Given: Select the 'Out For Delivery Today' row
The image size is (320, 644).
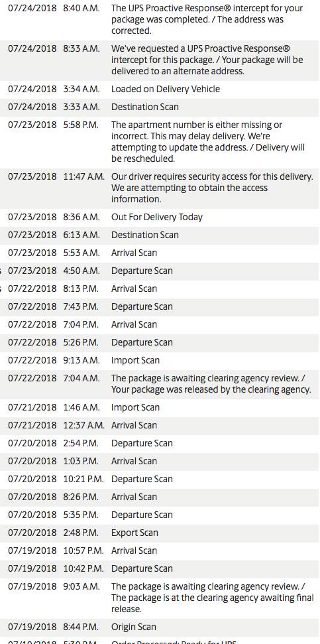Looking at the screenshot, I should [160, 218].
